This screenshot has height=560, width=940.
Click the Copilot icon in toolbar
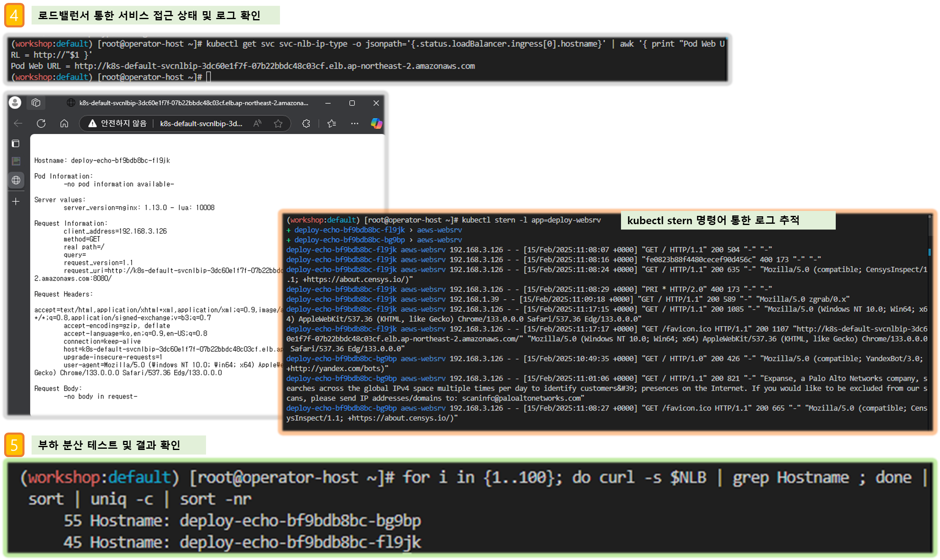pyautogui.click(x=376, y=123)
